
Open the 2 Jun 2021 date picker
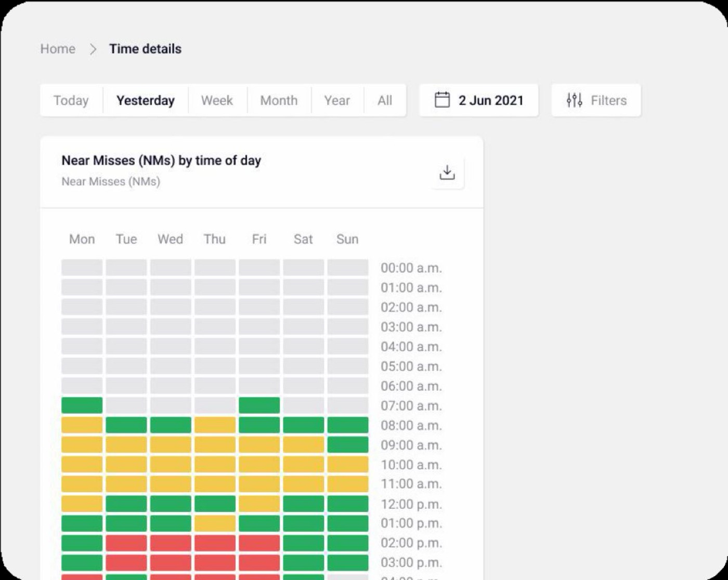[x=478, y=100]
